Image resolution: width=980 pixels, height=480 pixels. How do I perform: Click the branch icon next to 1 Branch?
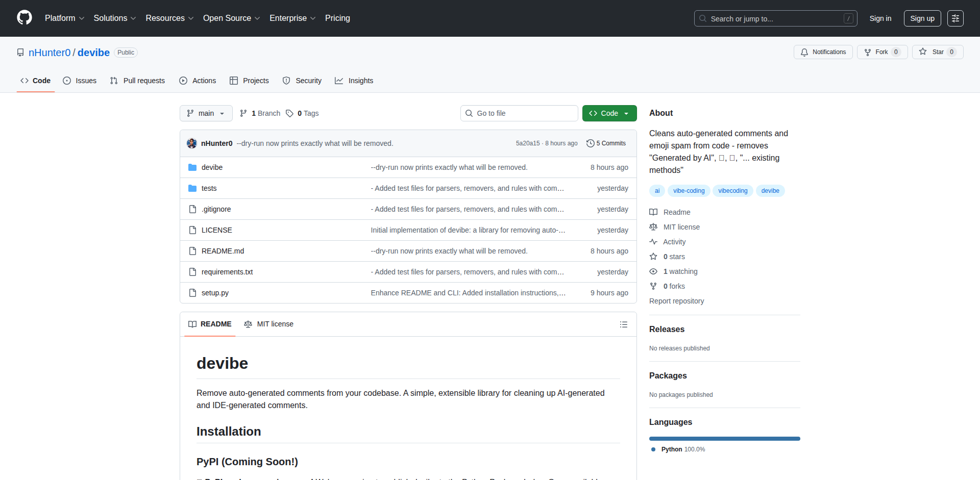[x=243, y=113]
